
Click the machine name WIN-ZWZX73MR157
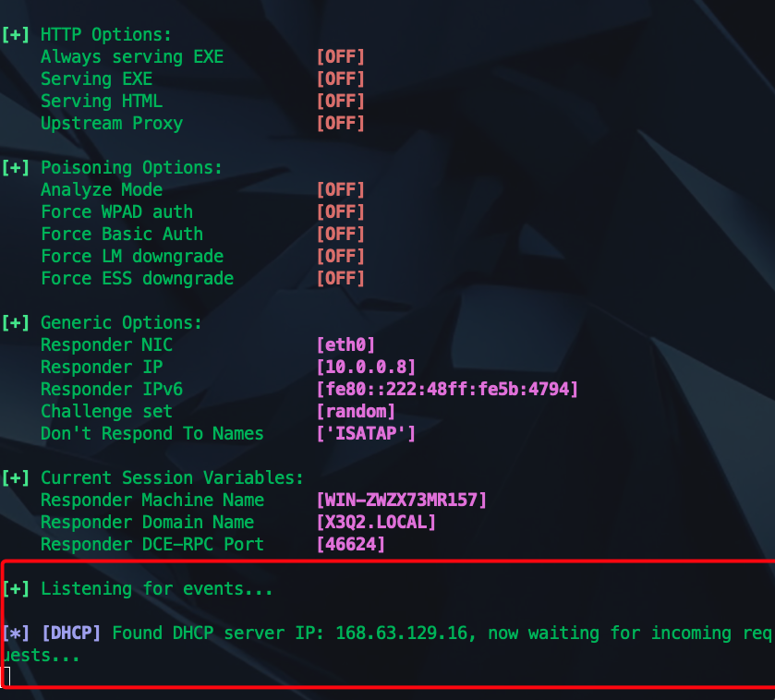tap(401, 501)
